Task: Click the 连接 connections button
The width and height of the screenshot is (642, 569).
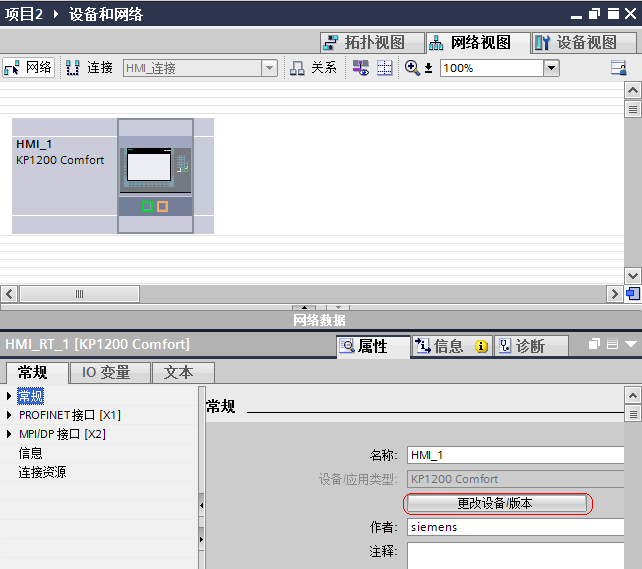Action: [x=90, y=68]
